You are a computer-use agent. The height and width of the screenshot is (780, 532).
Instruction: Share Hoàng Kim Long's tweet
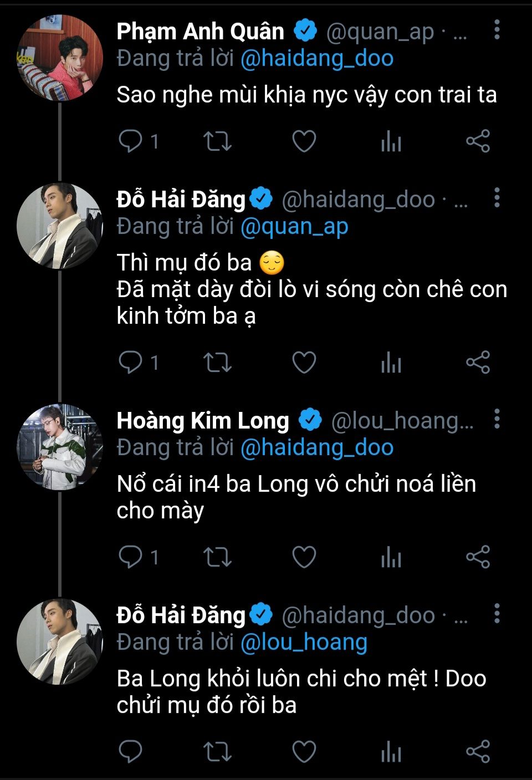coord(478,557)
